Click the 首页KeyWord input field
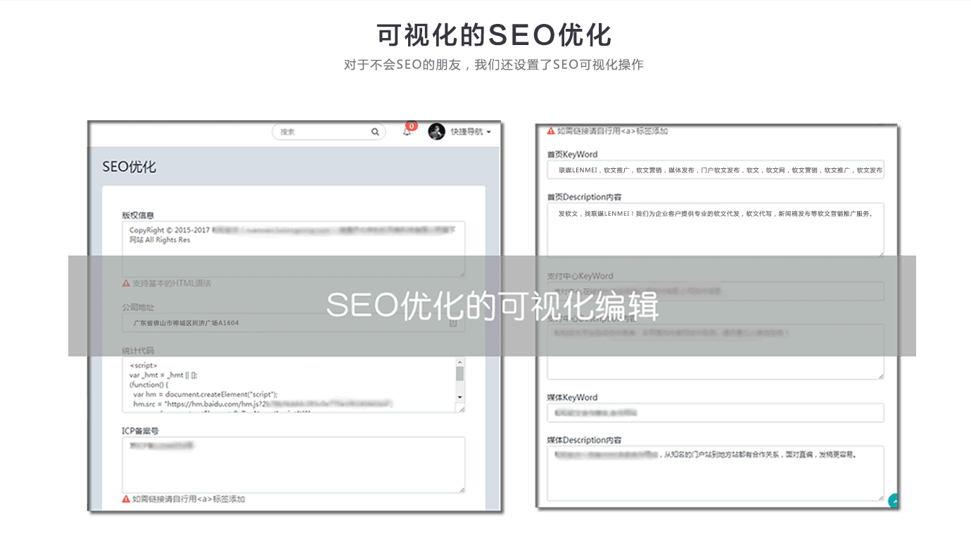This screenshot has width=971, height=560. click(715, 170)
